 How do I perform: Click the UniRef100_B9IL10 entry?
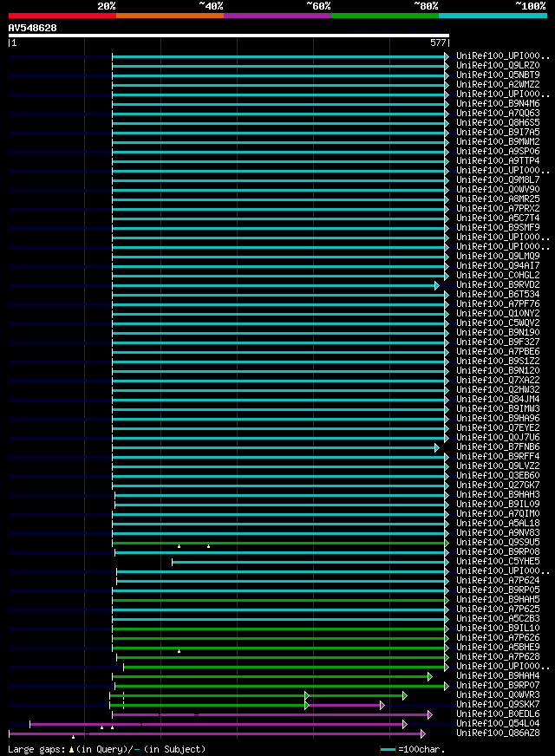(498, 629)
